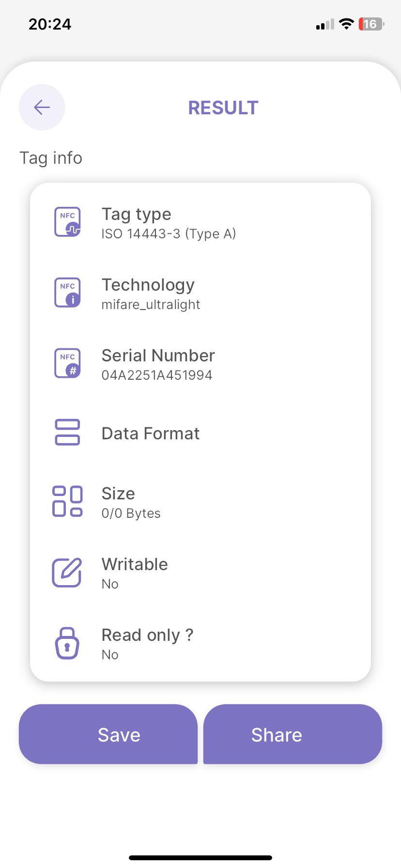Tap the 0/0 Bytes size value
This screenshot has height=868, width=401.
tap(131, 513)
